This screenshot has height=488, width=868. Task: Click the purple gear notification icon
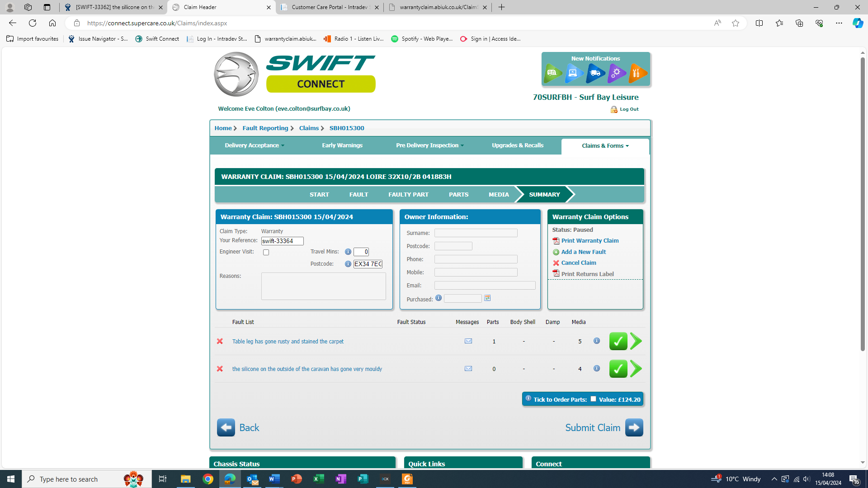[x=617, y=73]
